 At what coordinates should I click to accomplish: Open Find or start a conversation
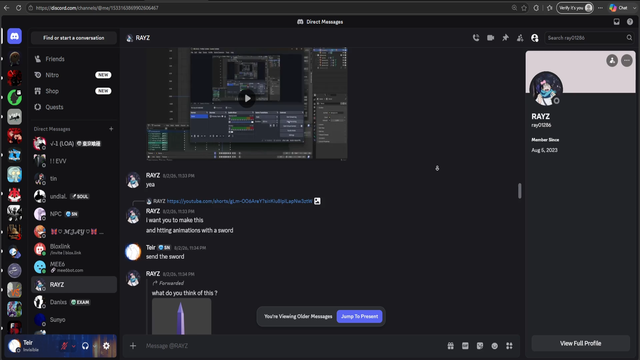[x=74, y=38]
